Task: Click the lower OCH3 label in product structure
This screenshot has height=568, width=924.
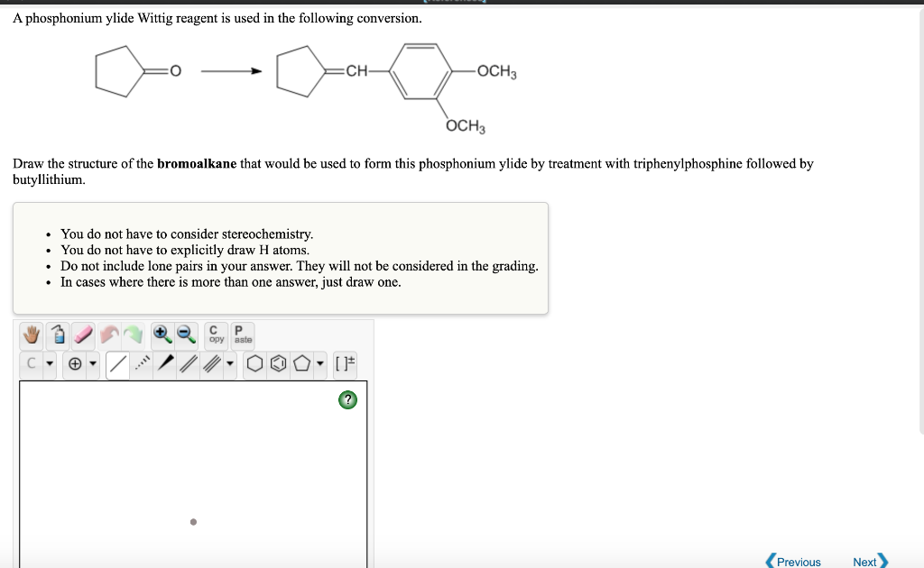Action: (466, 126)
